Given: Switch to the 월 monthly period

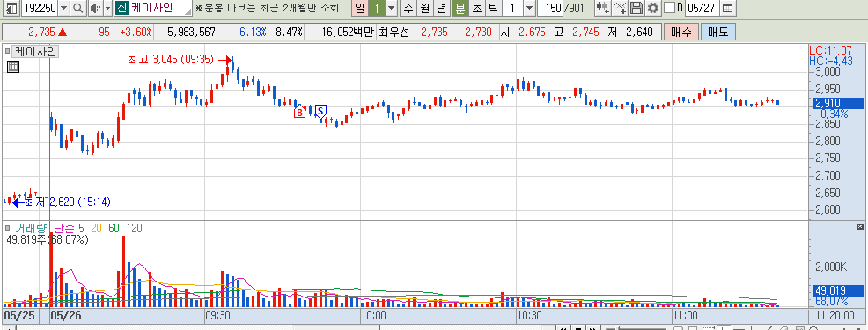Looking at the screenshot, I should point(424,8).
